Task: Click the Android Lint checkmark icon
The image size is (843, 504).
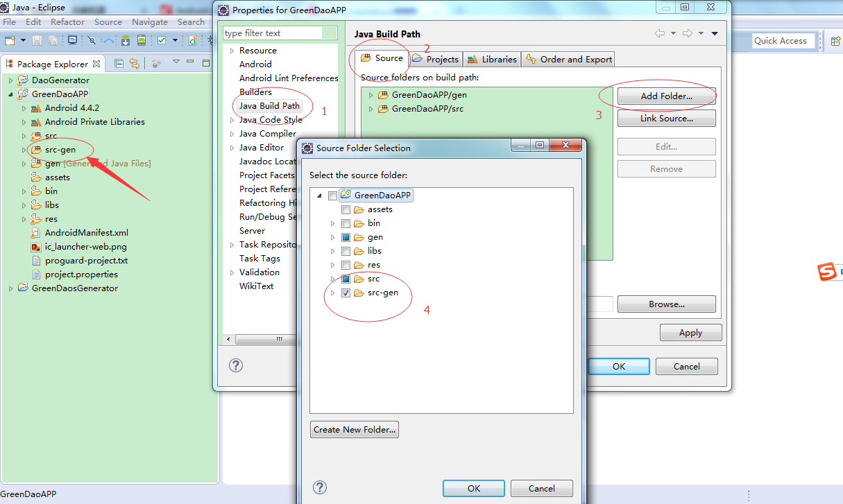Action: point(162,40)
